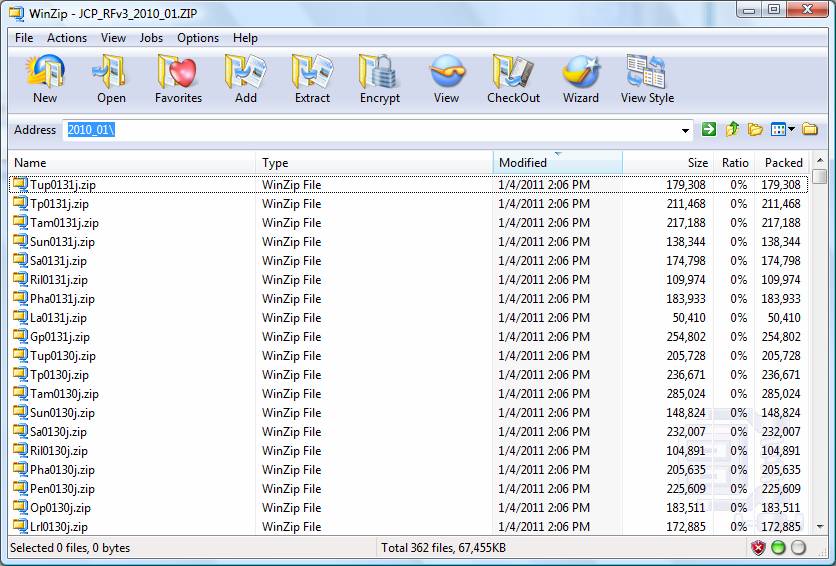Open the View menu

click(x=113, y=38)
